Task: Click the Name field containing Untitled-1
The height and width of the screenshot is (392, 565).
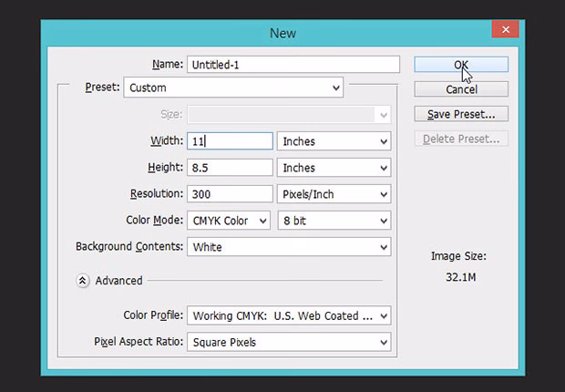Action: [293, 65]
